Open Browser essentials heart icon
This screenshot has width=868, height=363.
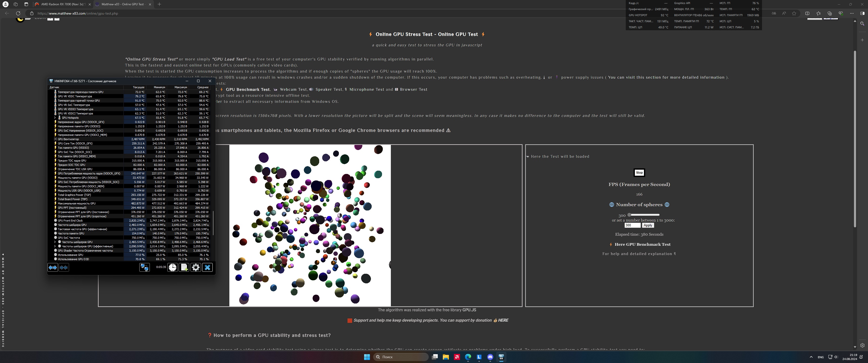point(841,13)
